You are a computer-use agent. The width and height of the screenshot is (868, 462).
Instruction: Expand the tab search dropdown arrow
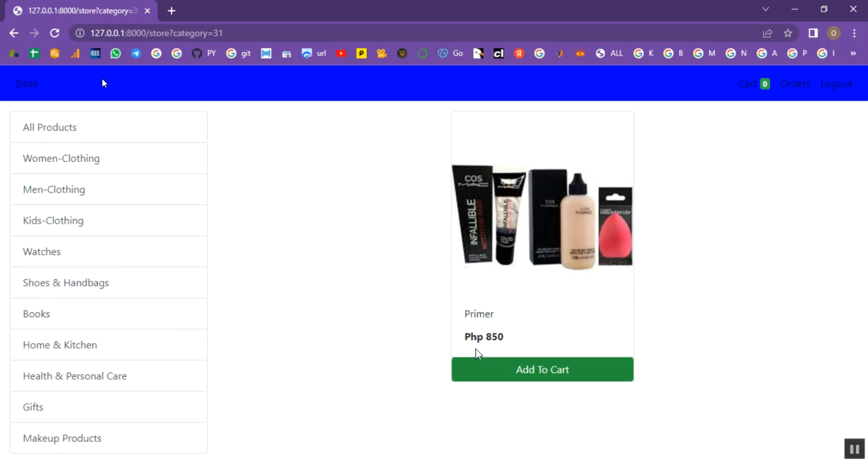click(766, 9)
